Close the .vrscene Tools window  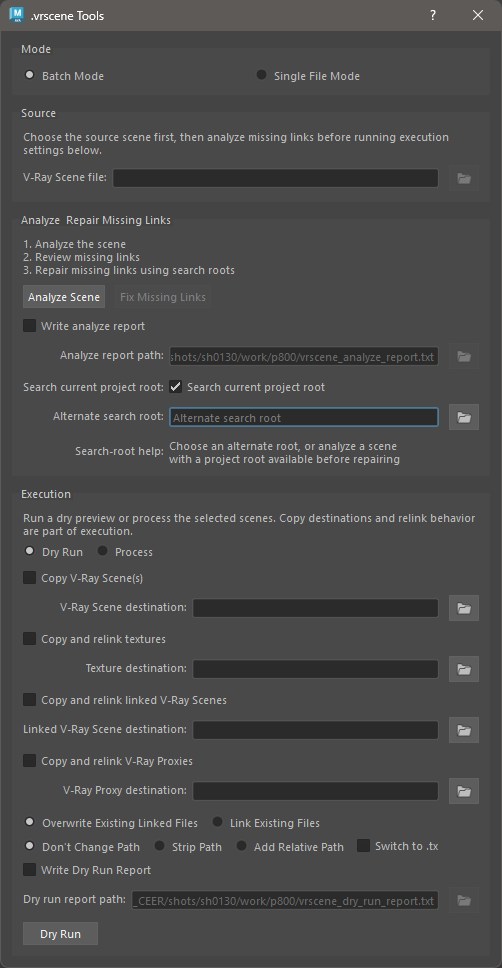click(x=478, y=15)
